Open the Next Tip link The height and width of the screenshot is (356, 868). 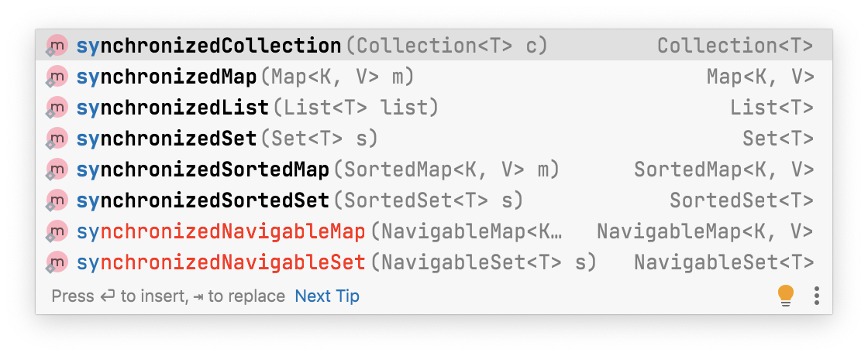(x=327, y=296)
